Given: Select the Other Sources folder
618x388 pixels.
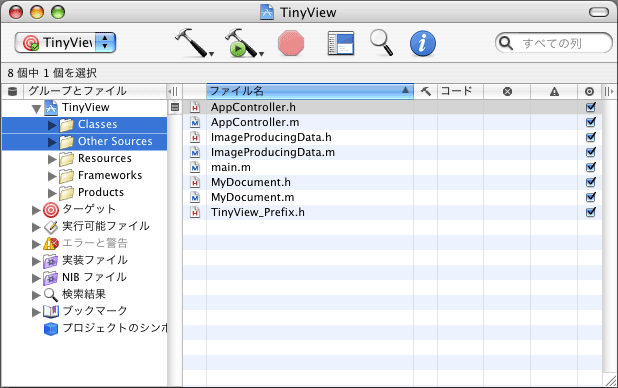Looking at the screenshot, I should tap(84, 142).
